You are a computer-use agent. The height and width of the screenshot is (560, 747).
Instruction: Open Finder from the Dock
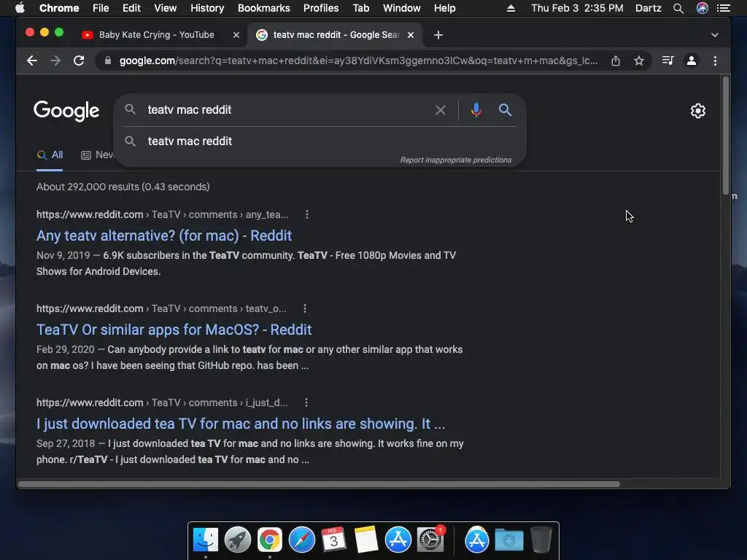(x=205, y=540)
